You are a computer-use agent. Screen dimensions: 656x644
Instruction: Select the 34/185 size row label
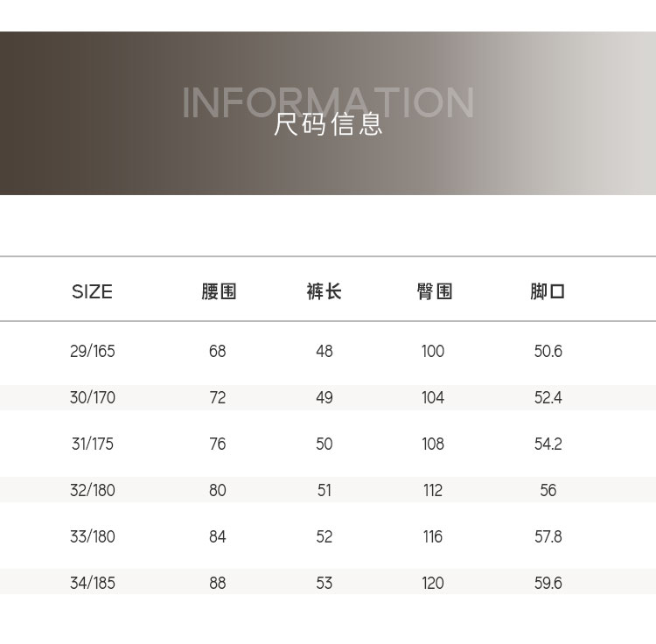point(92,584)
